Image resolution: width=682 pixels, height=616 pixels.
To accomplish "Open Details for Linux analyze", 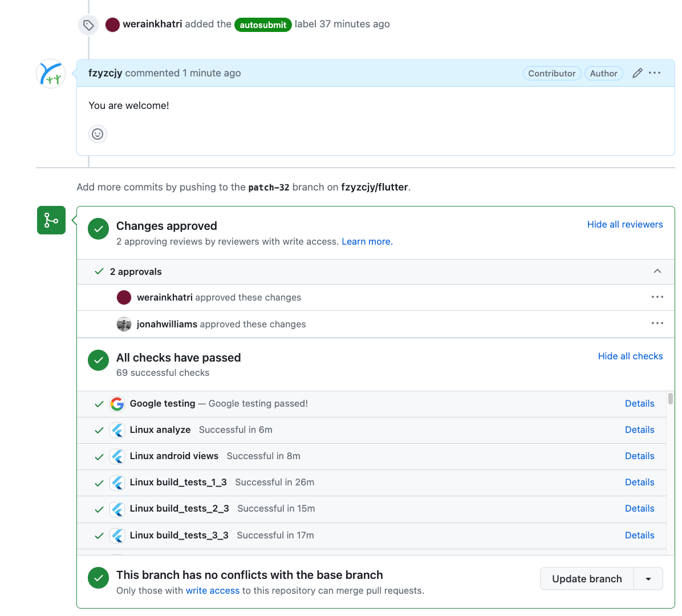I will click(639, 430).
